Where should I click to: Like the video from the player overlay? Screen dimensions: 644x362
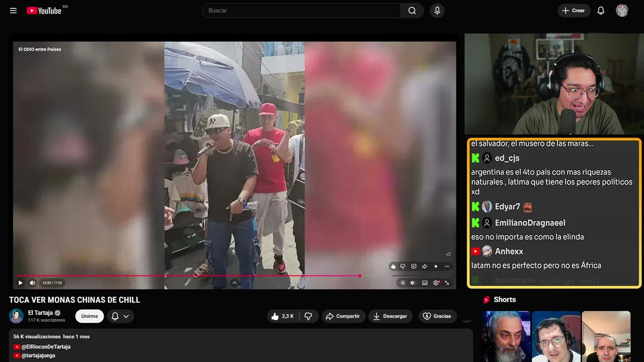[x=393, y=266]
